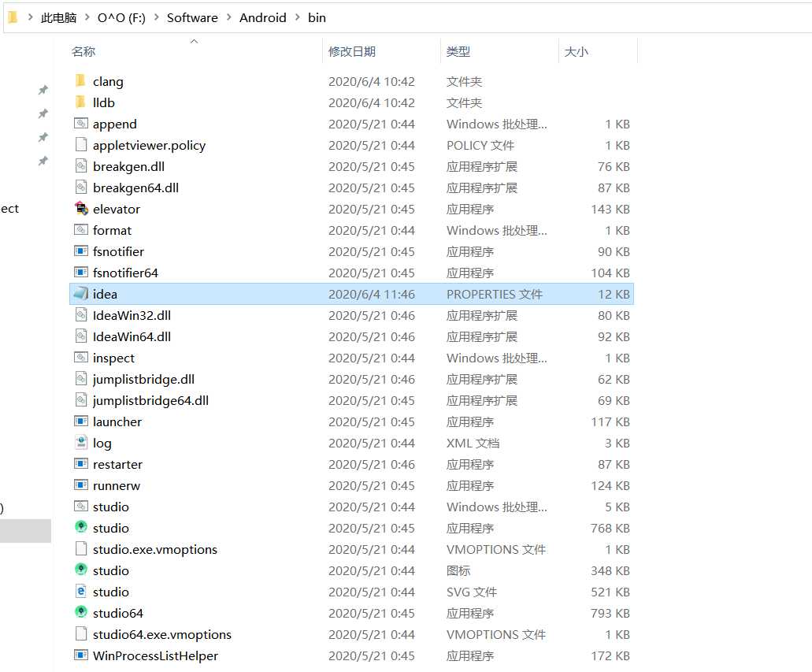Click date 2020/6/4 11:46 of idea
This screenshot has width=812, height=672.
point(371,295)
